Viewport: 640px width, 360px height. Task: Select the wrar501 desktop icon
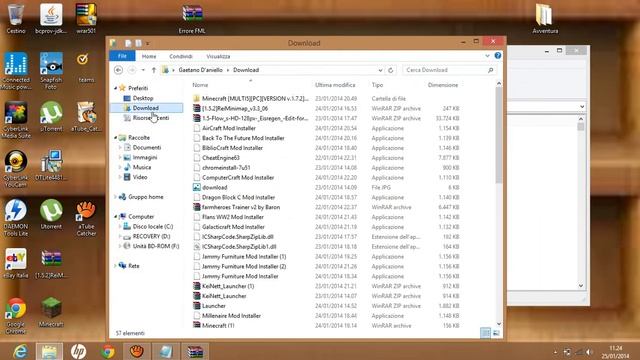coord(86,18)
